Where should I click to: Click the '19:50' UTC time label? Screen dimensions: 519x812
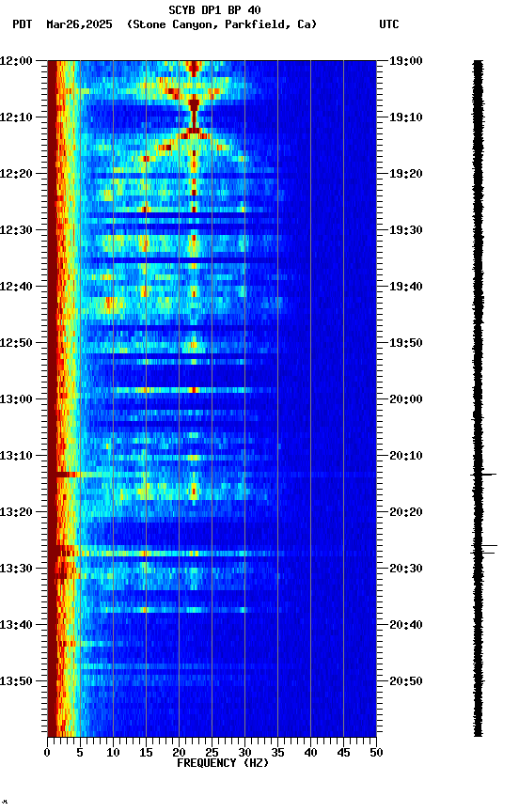tap(406, 343)
